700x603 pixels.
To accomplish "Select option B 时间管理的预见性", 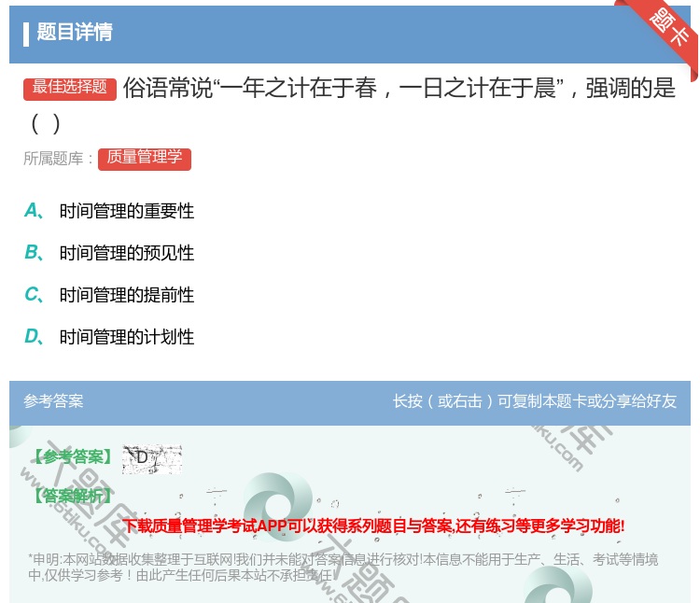I will (127, 253).
